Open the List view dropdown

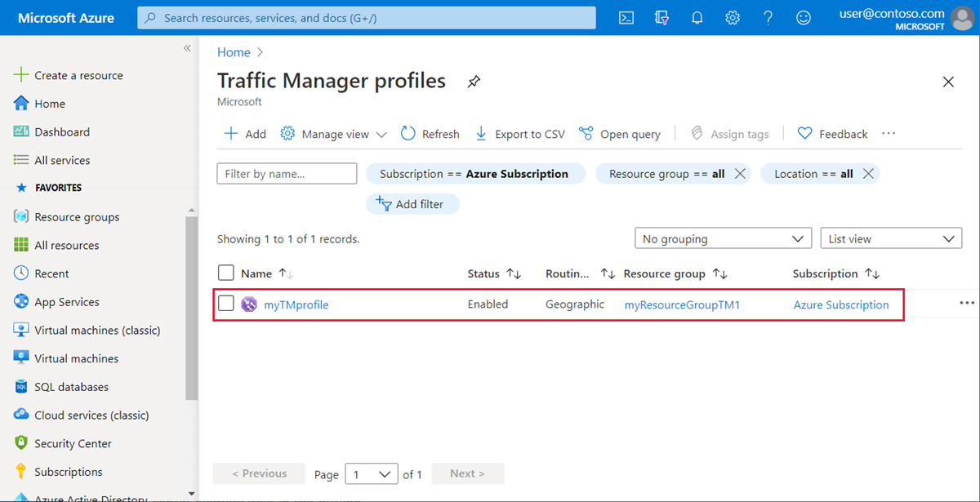pyautogui.click(x=890, y=238)
